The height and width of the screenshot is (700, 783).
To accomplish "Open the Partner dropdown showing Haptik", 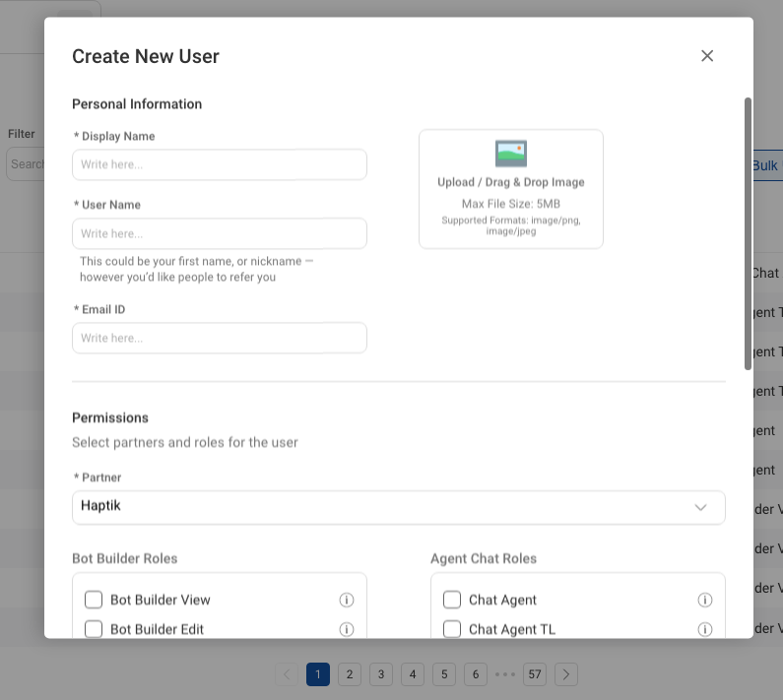I will (399, 507).
